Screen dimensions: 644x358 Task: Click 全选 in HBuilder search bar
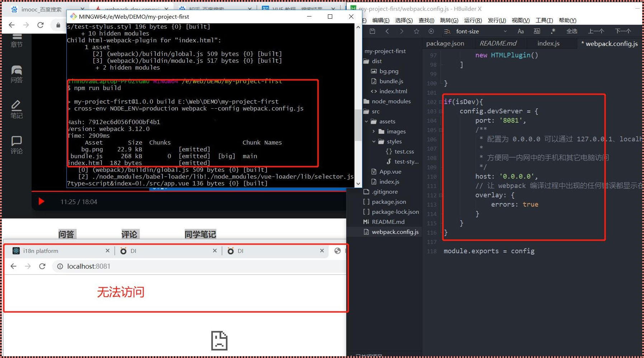point(572,31)
